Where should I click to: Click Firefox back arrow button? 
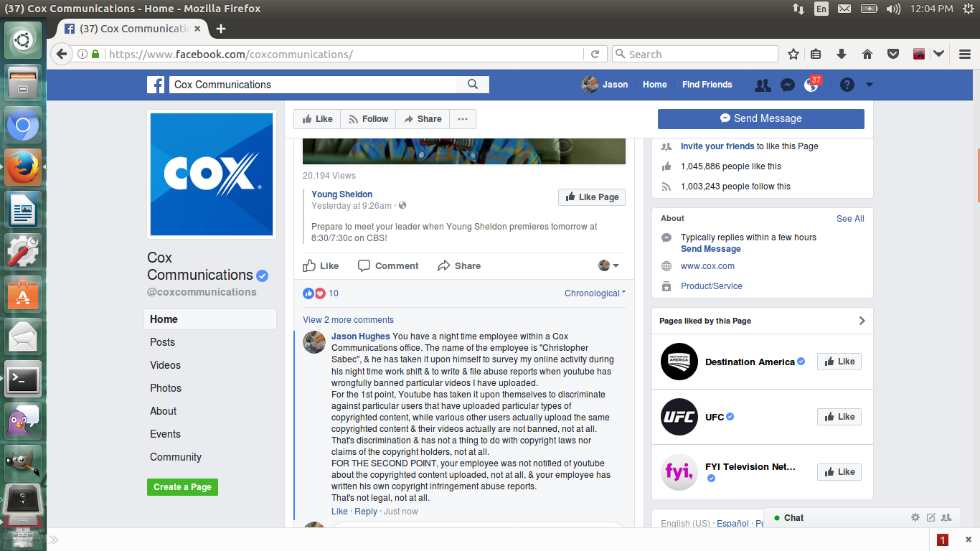[x=62, y=54]
